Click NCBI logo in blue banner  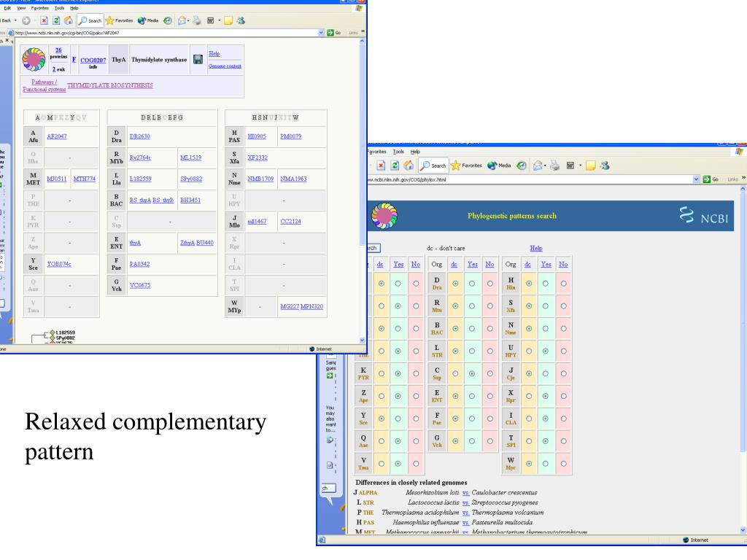pos(704,216)
